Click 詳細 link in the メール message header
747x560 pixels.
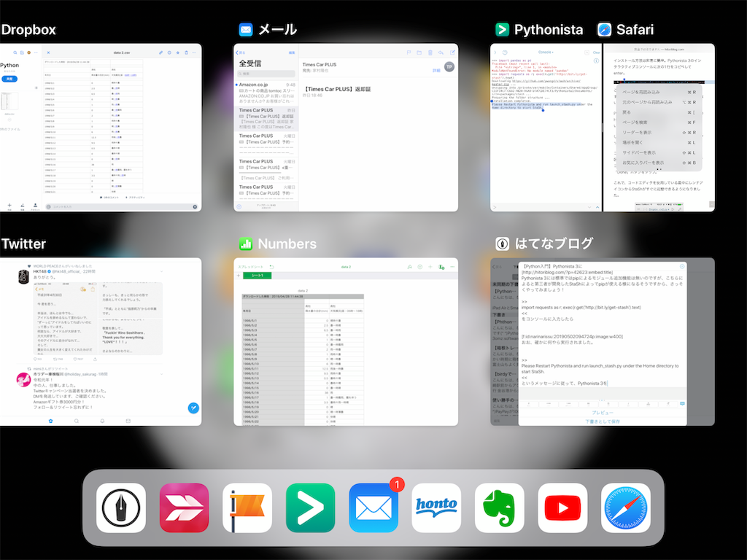click(436, 71)
